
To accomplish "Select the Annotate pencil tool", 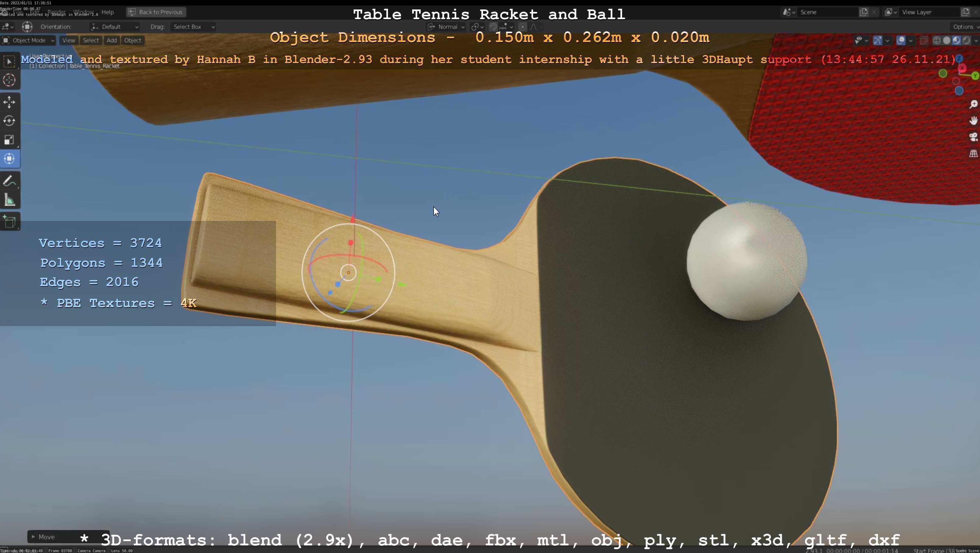I will 9,181.
